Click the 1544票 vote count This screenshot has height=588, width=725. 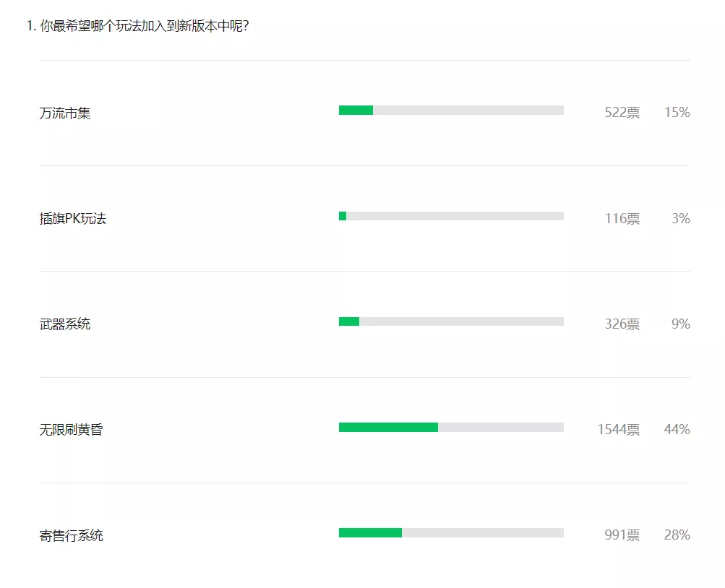click(x=619, y=429)
